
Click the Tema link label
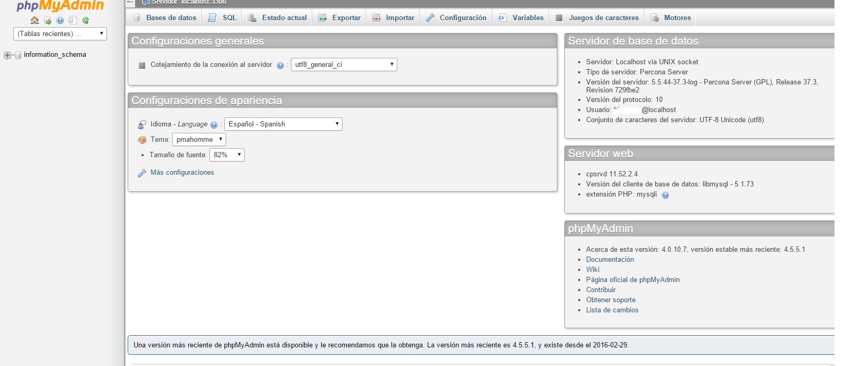(x=160, y=139)
